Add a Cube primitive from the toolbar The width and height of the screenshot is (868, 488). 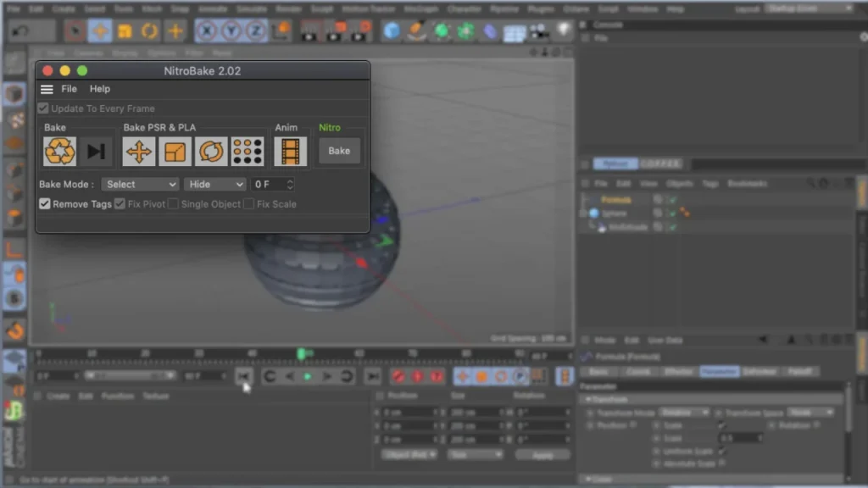coord(392,31)
